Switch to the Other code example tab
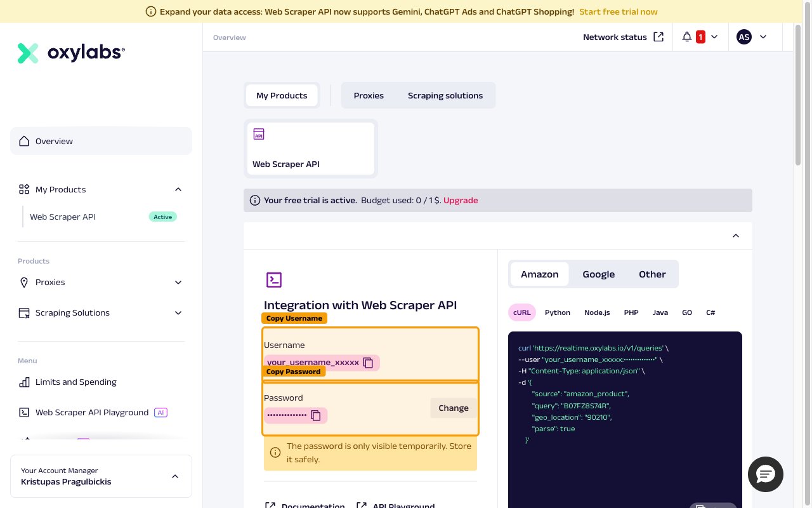Viewport: 812px width, 508px height. coord(652,274)
